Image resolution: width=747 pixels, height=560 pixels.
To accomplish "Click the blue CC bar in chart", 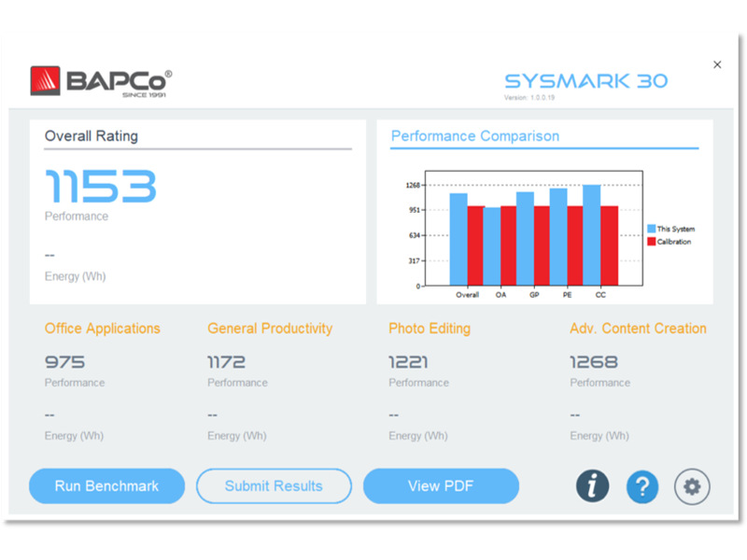I will click(x=592, y=235).
